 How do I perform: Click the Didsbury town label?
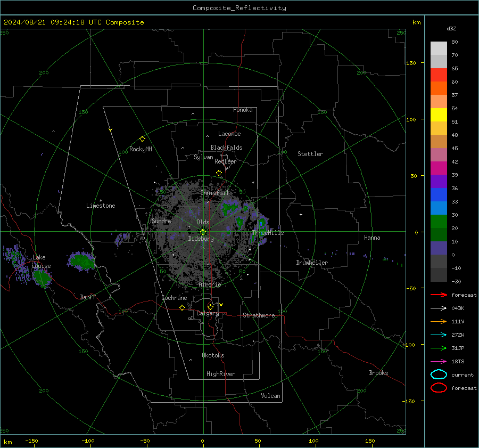(x=201, y=239)
